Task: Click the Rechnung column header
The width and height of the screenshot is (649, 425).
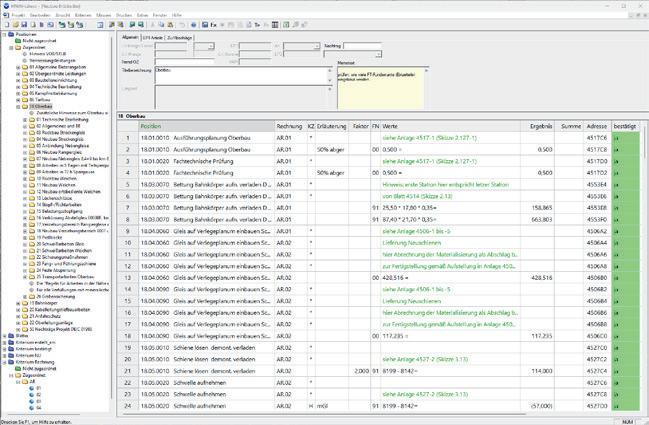Action: (x=289, y=126)
